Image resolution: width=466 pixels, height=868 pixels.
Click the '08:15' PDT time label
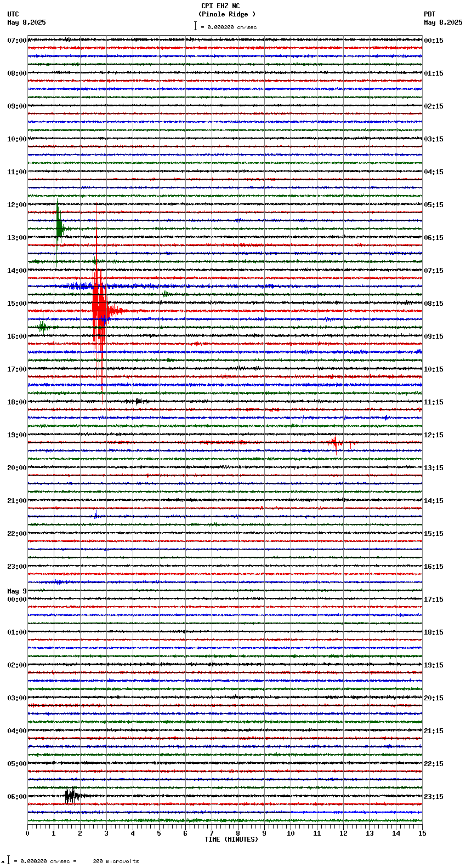pos(434,304)
